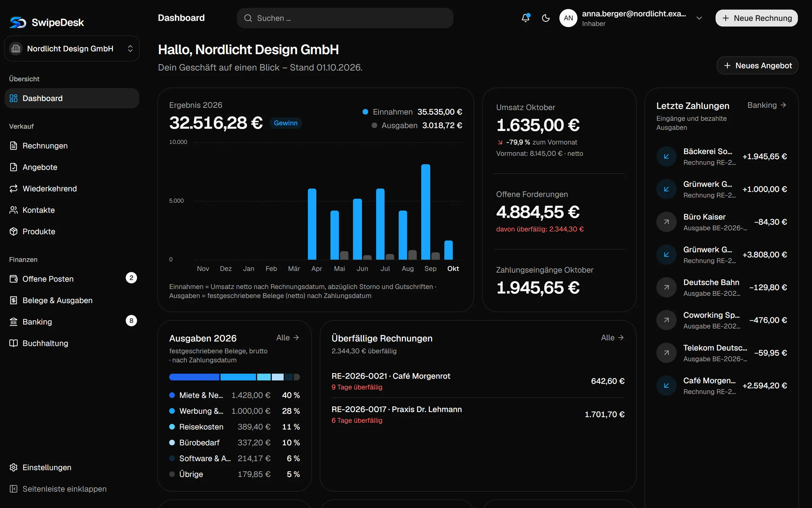Toggle dark mode moon icon
The height and width of the screenshot is (508, 812).
click(546, 18)
